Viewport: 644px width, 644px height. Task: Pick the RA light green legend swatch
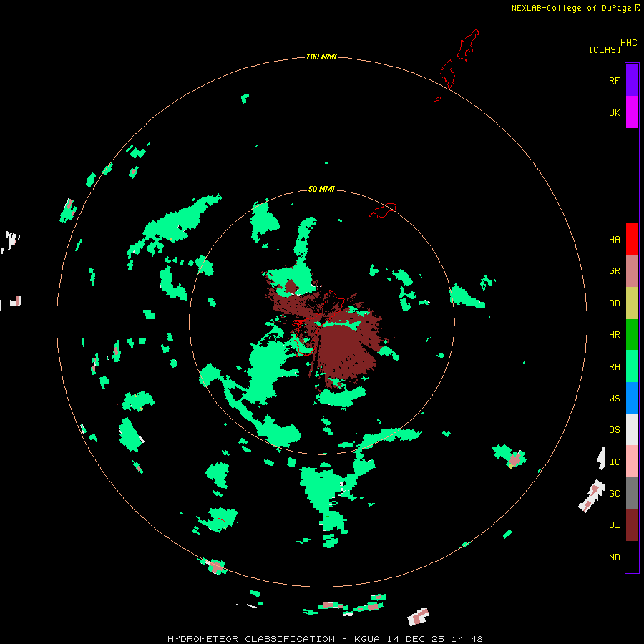click(x=632, y=366)
